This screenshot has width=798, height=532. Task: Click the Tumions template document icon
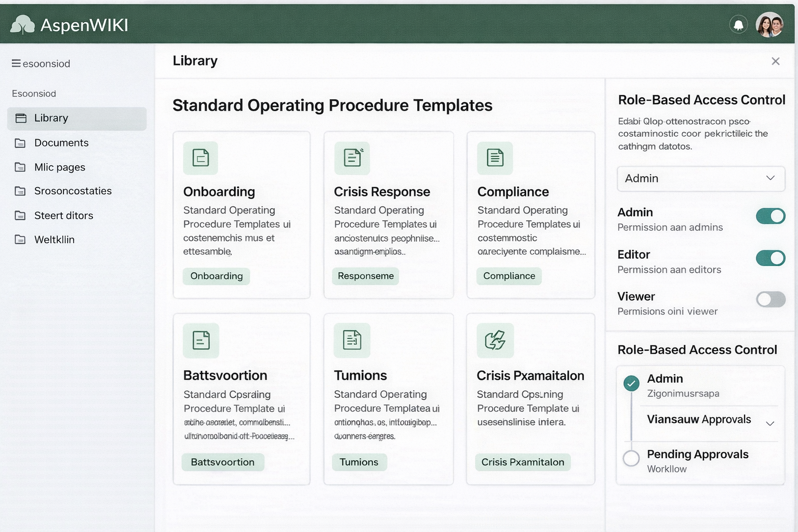352,340
